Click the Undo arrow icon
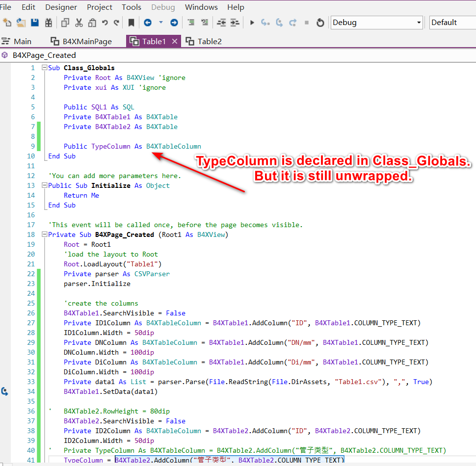Image resolution: width=476 pixels, height=466 pixels. tap(105, 23)
